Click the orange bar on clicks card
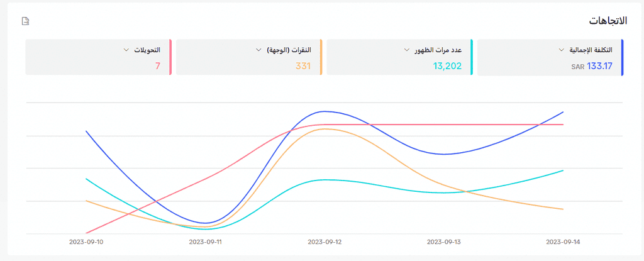This screenshot has height=261, width=644. (321, 57)
